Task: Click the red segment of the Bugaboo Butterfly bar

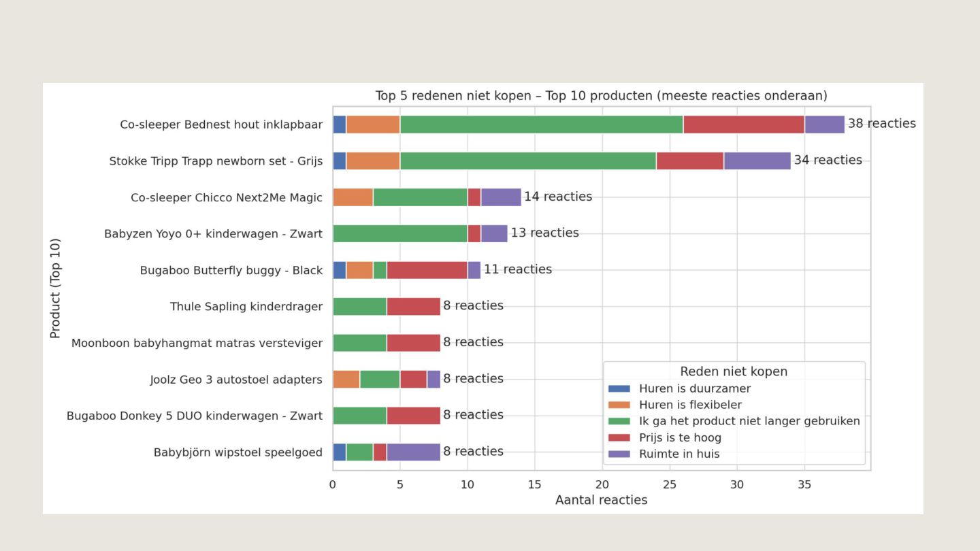Action: coord(427,270)
